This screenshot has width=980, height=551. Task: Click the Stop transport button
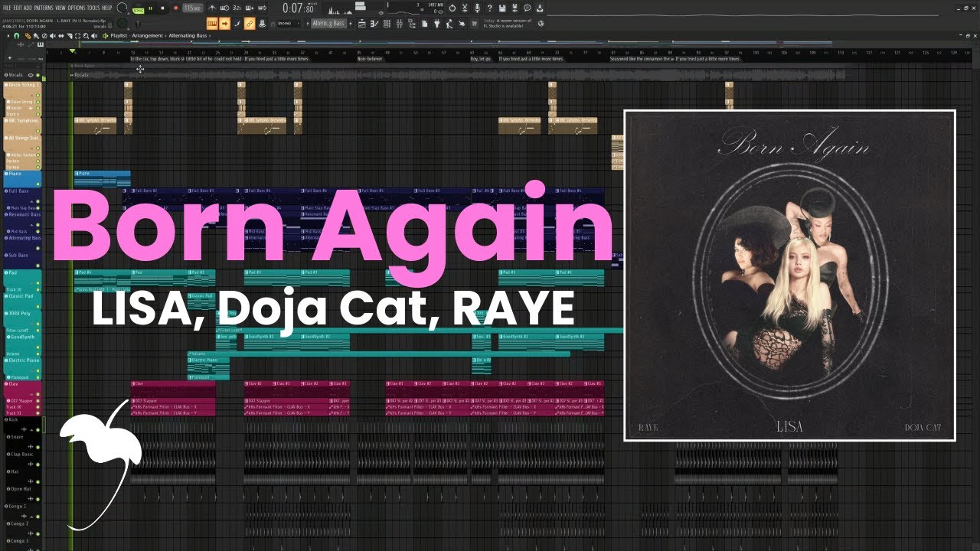tap(162, 8)
